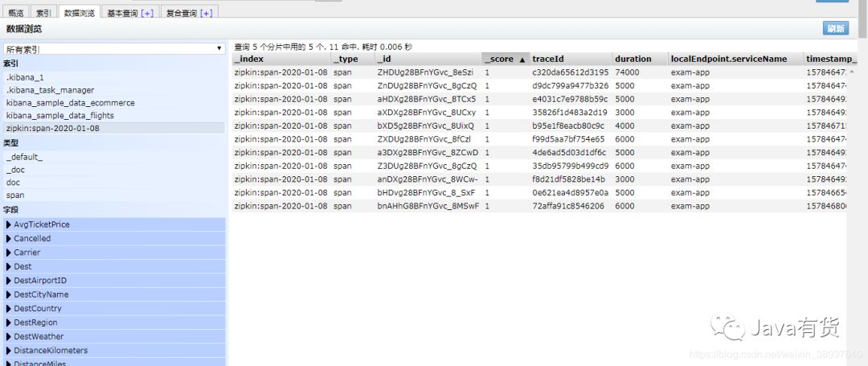
Task: Choose the _default_ type
Action: click(114, 157)
